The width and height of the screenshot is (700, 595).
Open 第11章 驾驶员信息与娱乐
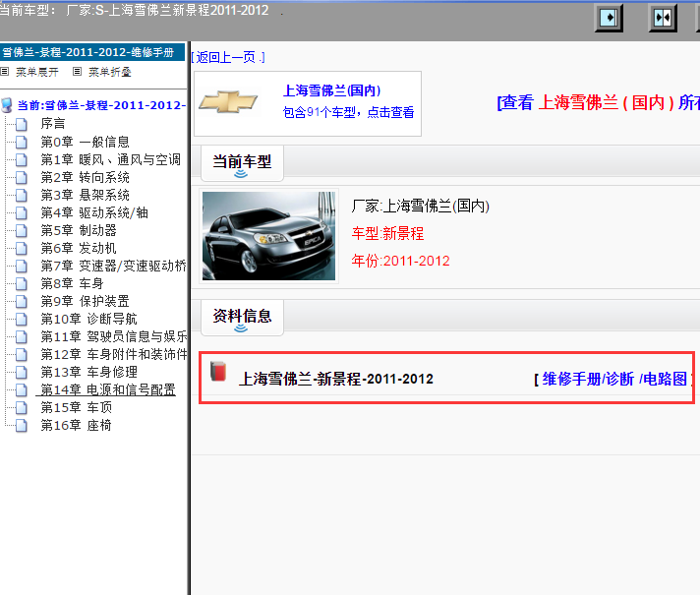[113, 336]
